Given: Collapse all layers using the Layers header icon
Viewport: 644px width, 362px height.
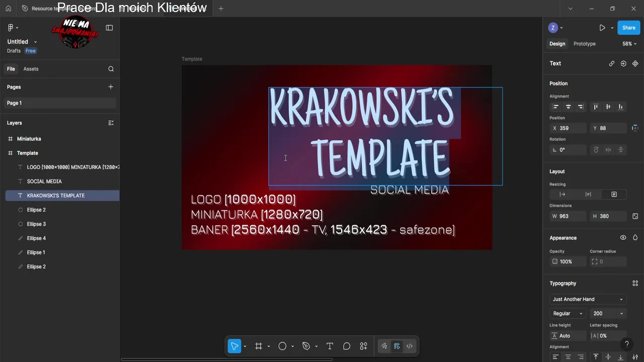Looking at the screenshot, I should (x=111, y=123).
